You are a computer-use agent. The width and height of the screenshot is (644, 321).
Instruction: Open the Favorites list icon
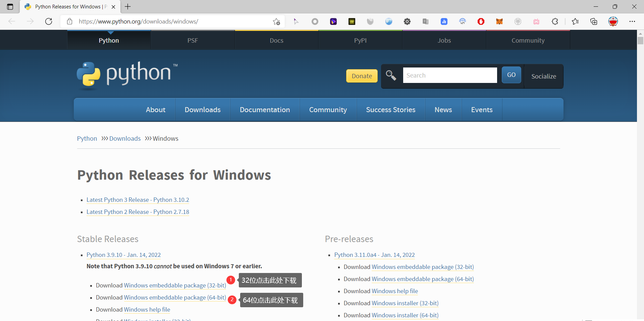coord(575,21)
